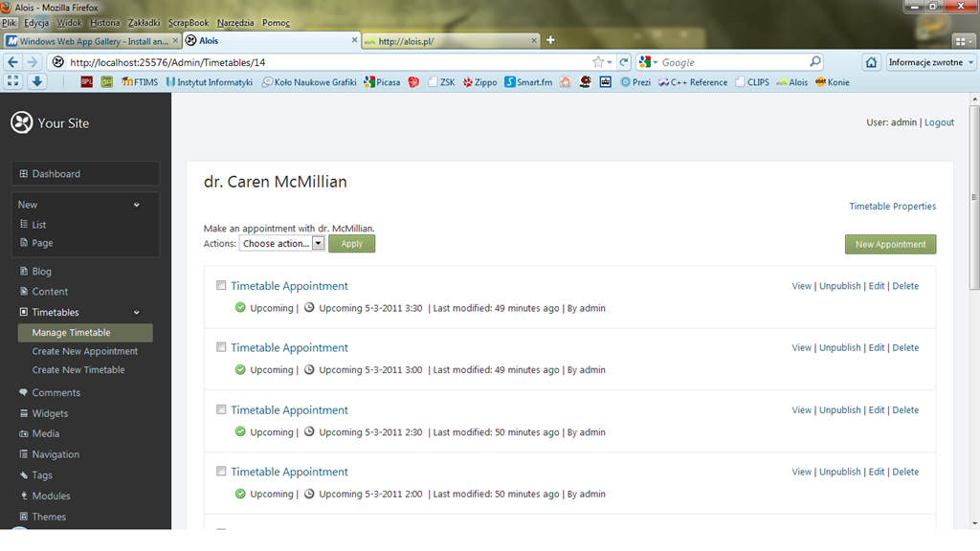Click the Dashboard icon in the sidebar

pyautogui.click(x=24, y=174)
